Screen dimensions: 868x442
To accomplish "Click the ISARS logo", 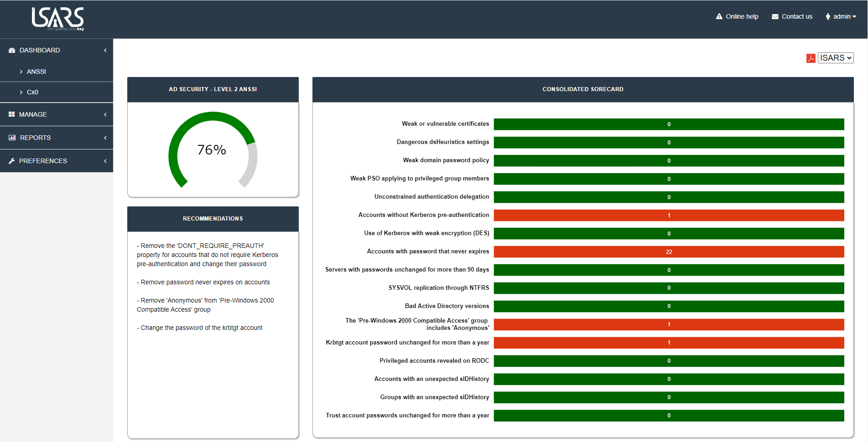I will pos(57,19).
